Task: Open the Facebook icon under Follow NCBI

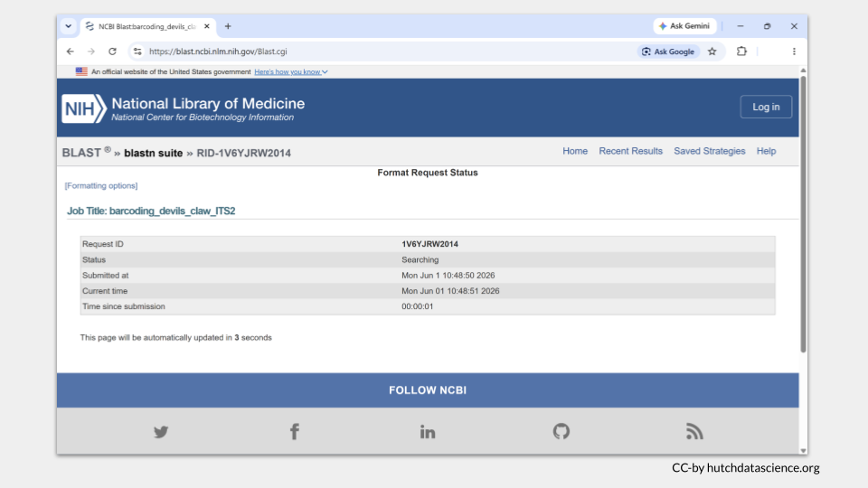Action: tap(295, 432)
